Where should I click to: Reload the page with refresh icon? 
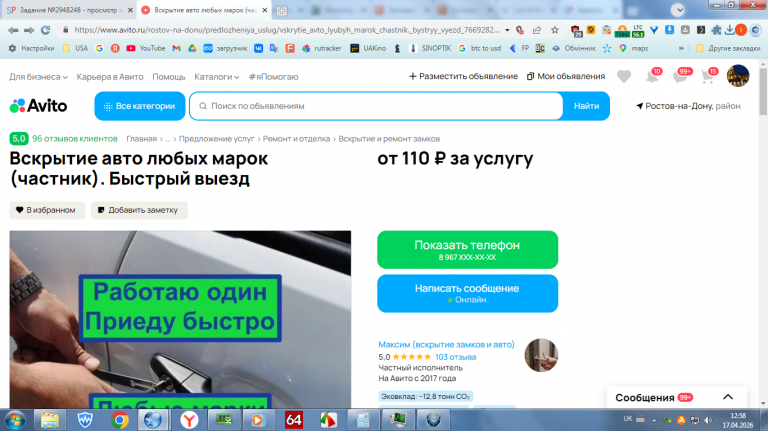click(x=46, y=30)
